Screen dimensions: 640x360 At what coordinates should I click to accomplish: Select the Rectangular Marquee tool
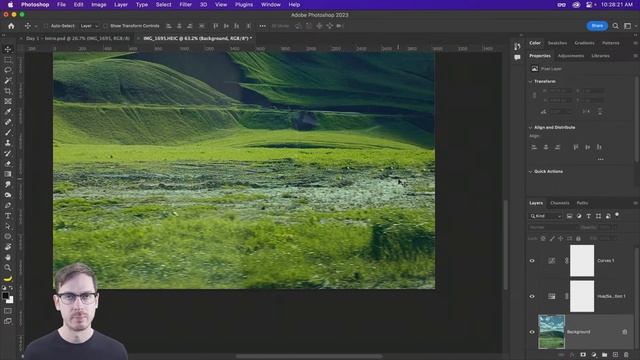[x=8, y=60]
